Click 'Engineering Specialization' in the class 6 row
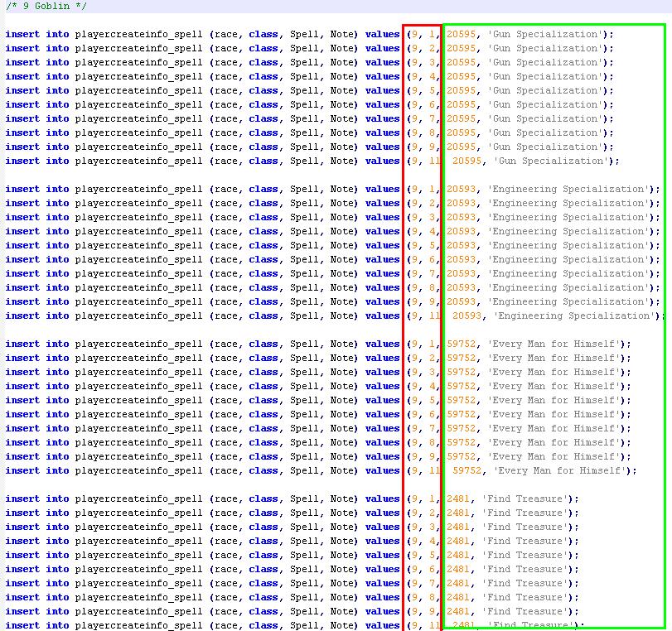This screenshot has width=672, height=631. (x=569, y=259)
